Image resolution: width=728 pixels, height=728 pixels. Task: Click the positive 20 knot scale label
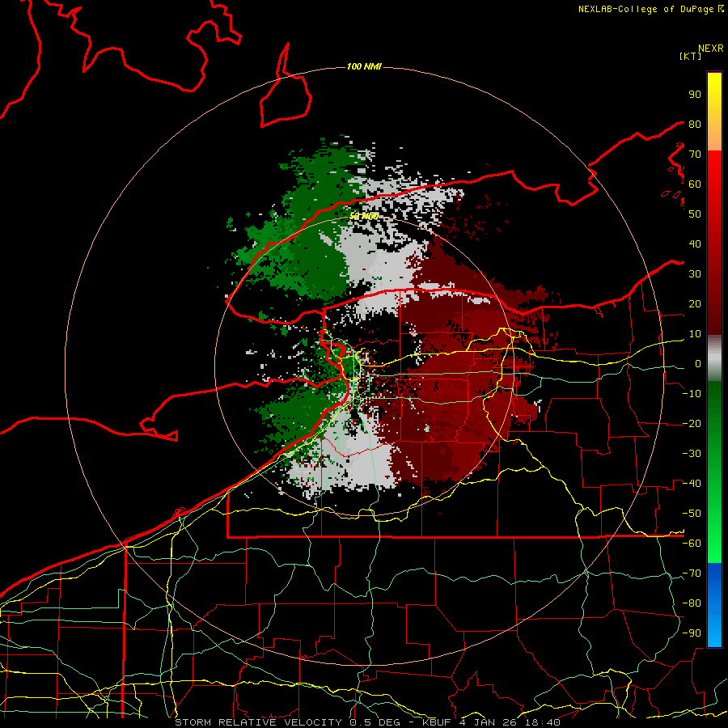click(695, 303)
